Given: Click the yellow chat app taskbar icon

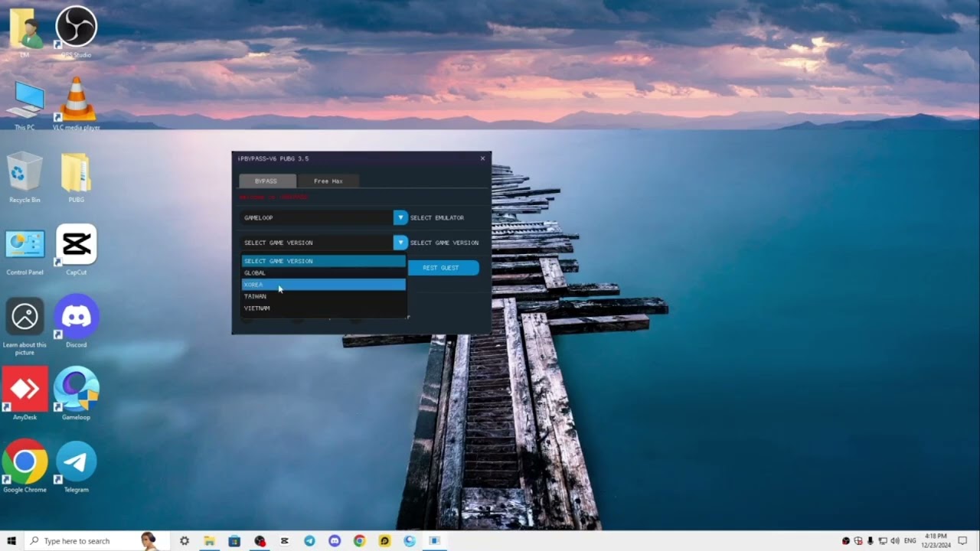Looking at the screenshot, I should tap(384, 541).
